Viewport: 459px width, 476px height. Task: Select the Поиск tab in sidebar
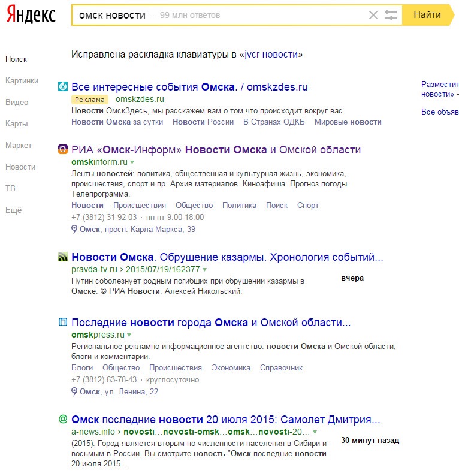[x=16, y=59]
